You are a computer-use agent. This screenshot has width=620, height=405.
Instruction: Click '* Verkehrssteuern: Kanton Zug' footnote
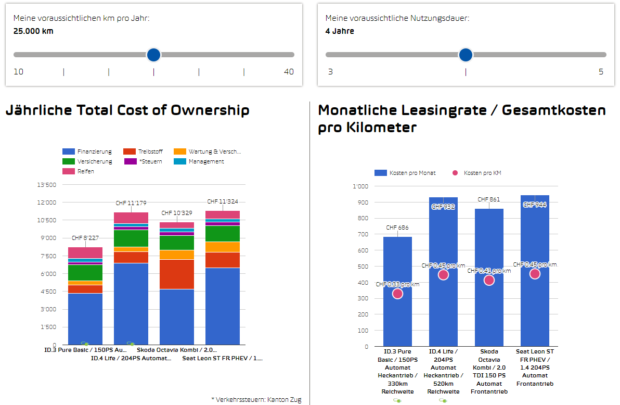pos(256,399)
